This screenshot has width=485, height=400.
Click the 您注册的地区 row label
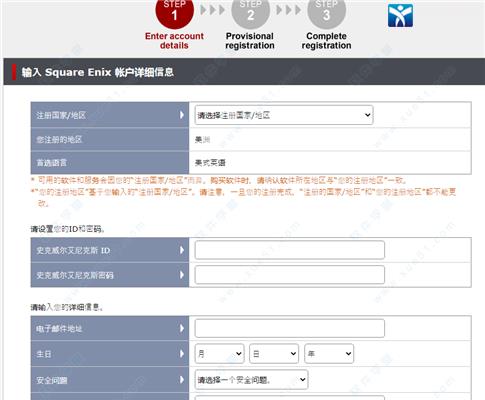59,139
